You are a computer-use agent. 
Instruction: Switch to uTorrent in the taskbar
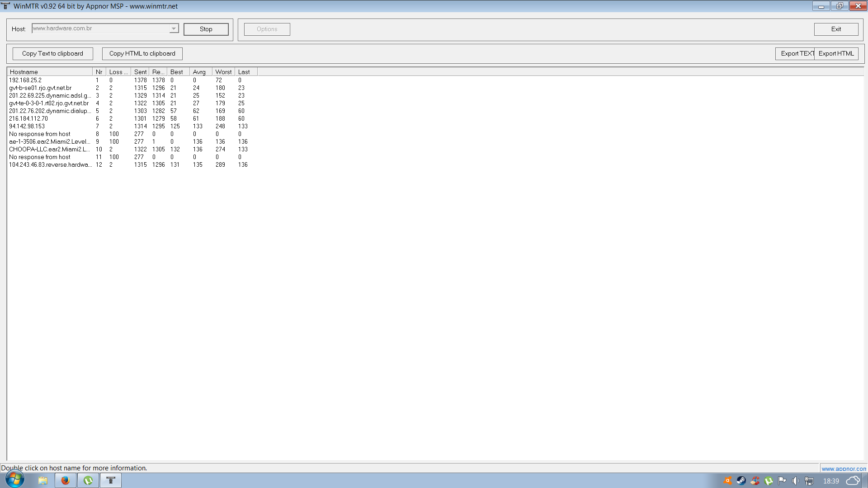pos(88,480)
